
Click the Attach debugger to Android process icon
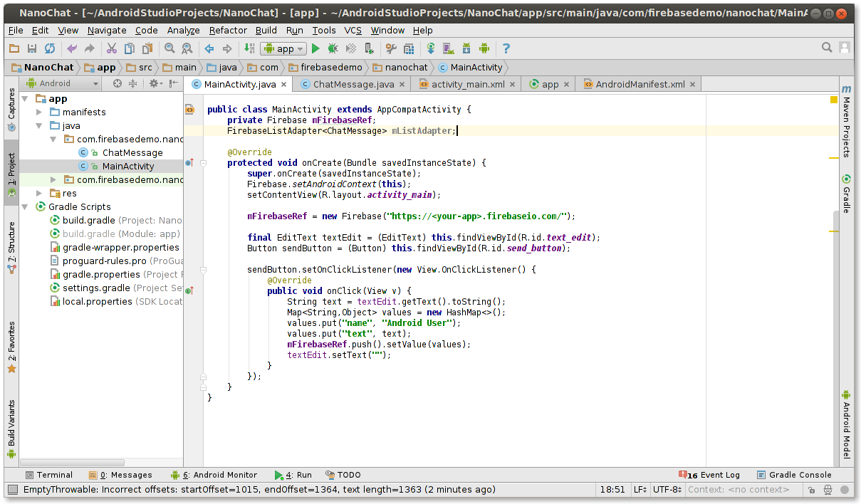click(369, 48)
